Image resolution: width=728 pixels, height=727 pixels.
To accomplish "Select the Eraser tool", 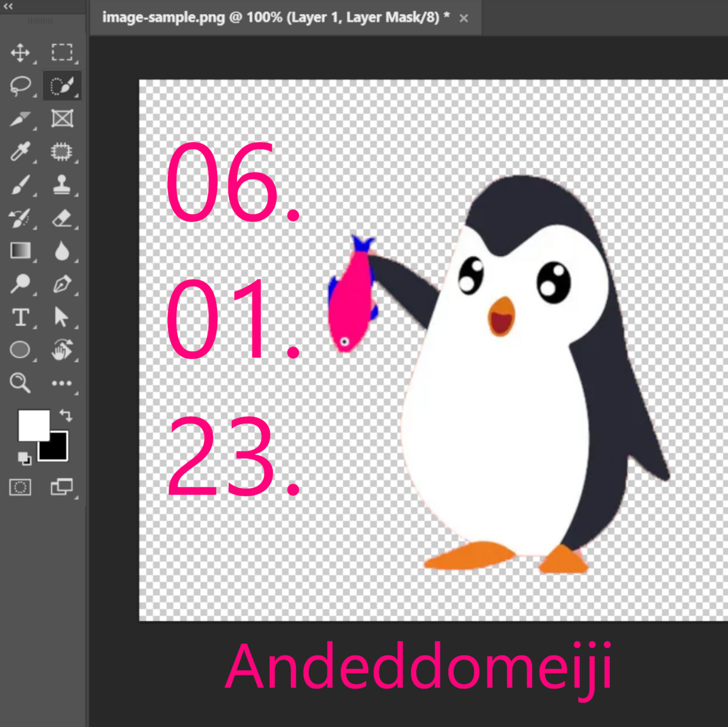I will (x=61, y=218).
